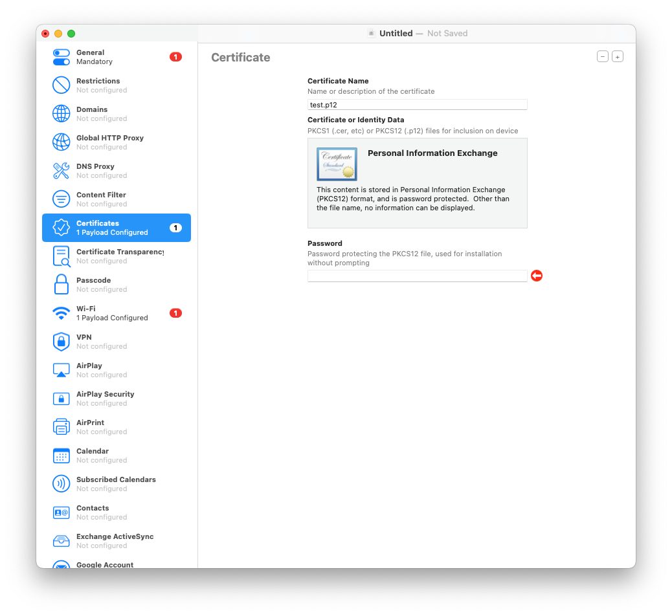Select the Subscribed Calendars icon
The height and width of the screenshot is (616, 672).
62,483
